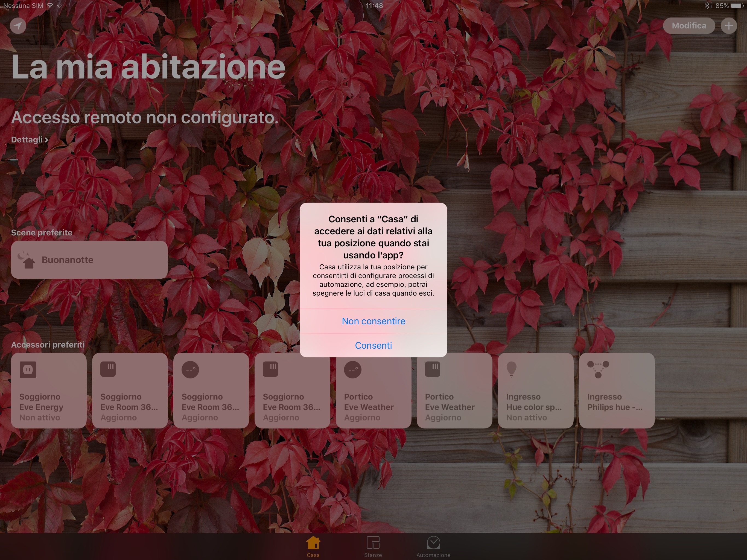Viewport: 747px width, 560px height.
Task: Tap La mia abitazione title
Action: click(x=148, y=66)
